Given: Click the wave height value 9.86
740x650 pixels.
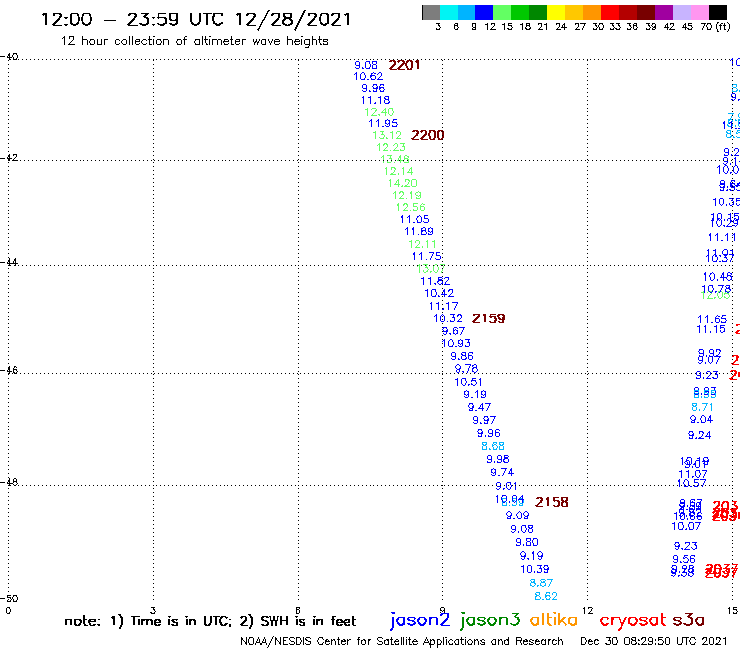Looking at the screenshot, I should click(462, 356).
